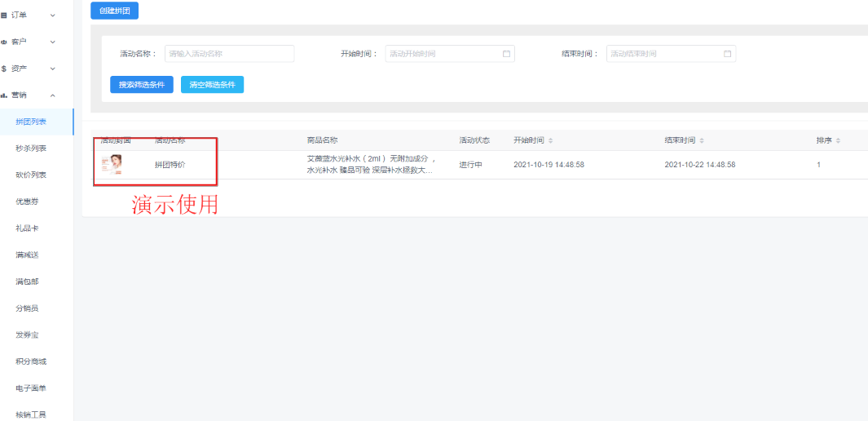Go to 优惠券 in the sidebar
This screenshot has width=868, height=421.
(27, 202)
